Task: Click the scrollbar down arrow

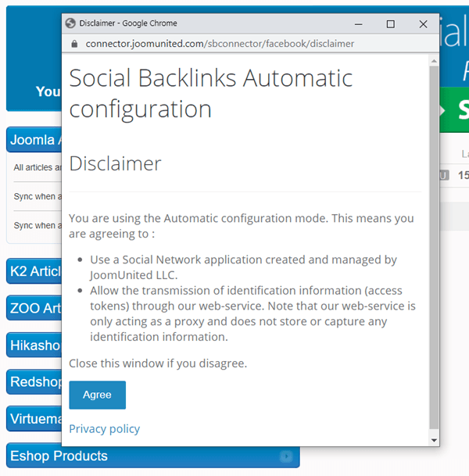Action: (x=434, y=440)
